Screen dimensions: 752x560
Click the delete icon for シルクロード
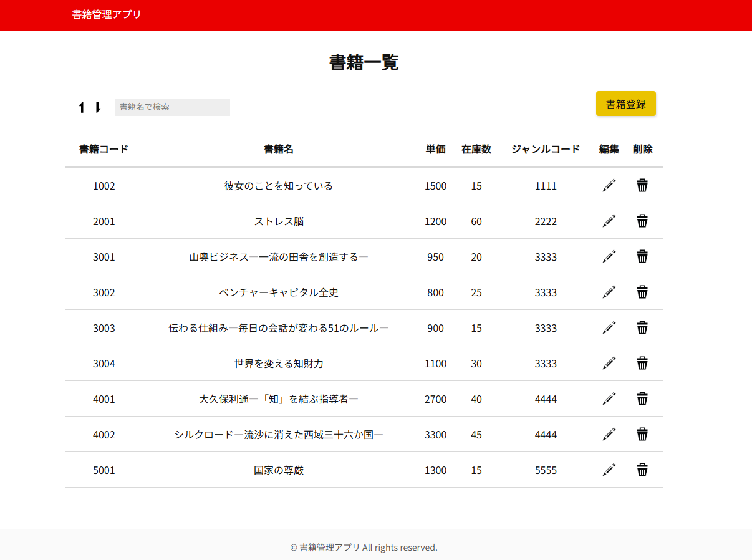pos(642,434)
